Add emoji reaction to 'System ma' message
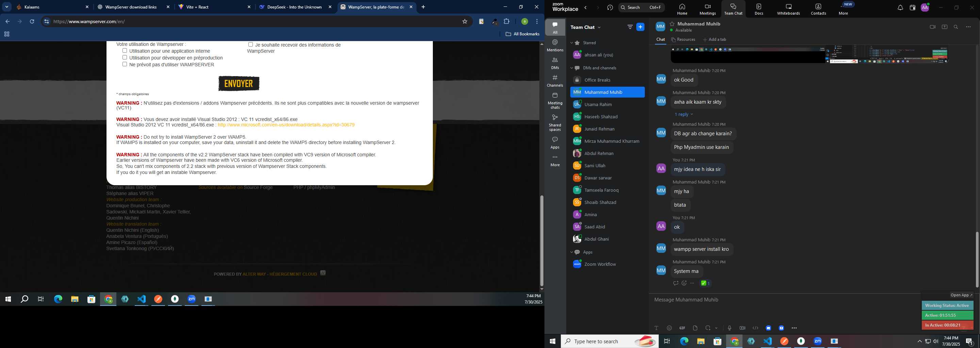This screenshot has width=980, height=348. (x=684, y=283)
